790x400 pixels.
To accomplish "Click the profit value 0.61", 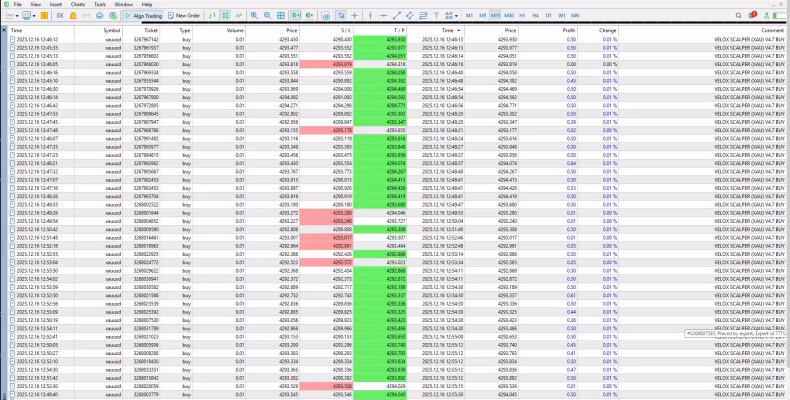I will pyautogui.click(x=572, y=295).
